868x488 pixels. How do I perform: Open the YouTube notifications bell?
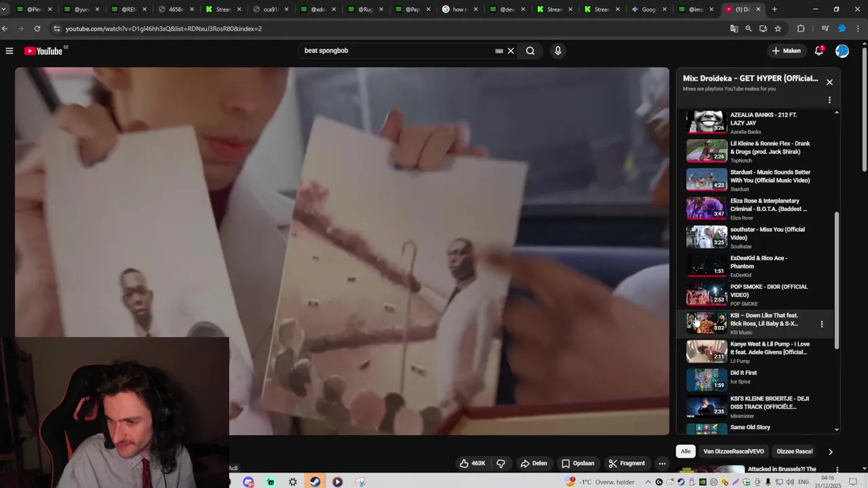tap(819, 51)
